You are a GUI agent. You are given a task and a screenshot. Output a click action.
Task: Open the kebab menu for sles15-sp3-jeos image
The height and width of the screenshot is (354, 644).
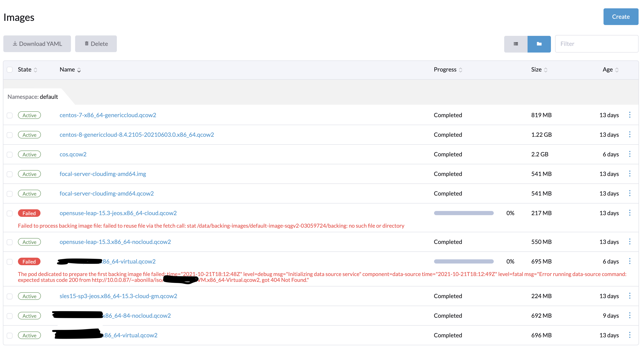(x=630, y=296)
